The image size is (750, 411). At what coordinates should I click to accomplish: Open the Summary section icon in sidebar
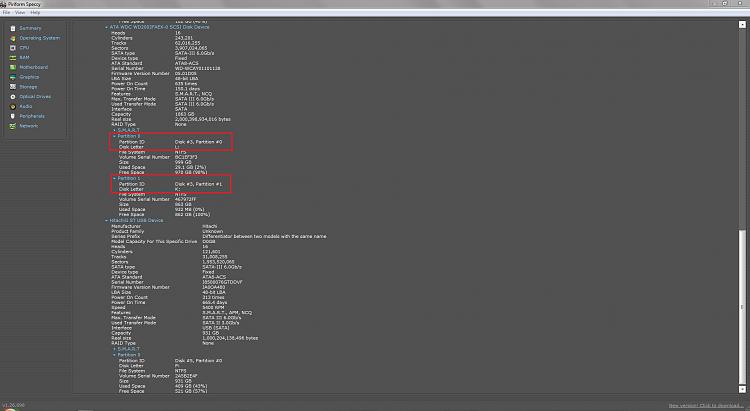point(13,28)
